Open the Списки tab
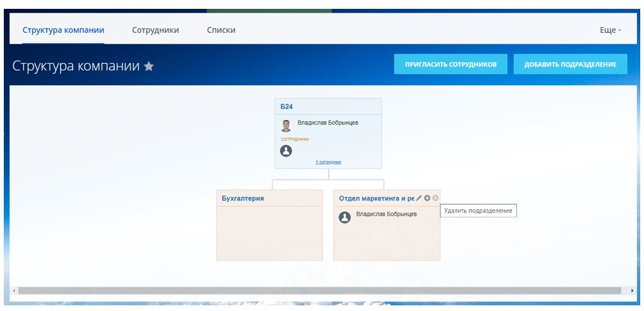Screen dimensions: 644x311 [221, 30]
